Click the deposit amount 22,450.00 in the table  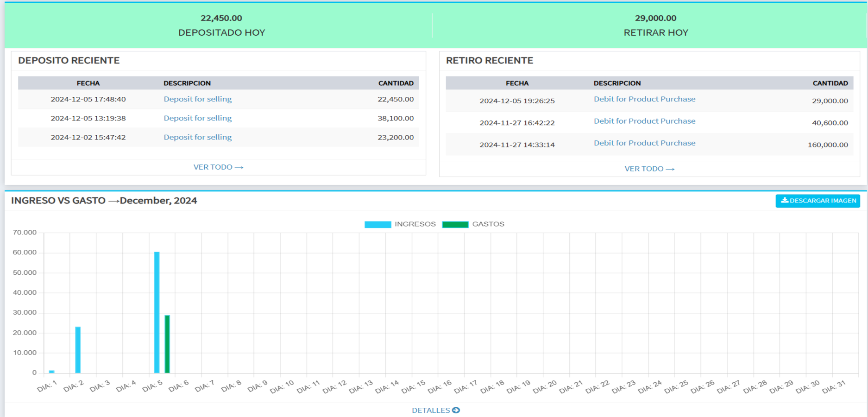click(396, 99)
